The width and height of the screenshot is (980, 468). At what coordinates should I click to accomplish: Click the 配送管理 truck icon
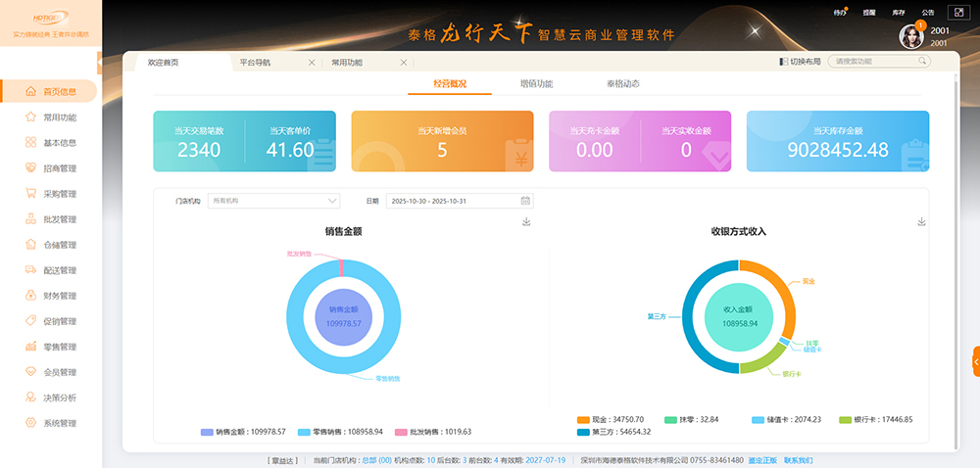tap(32, 270)
